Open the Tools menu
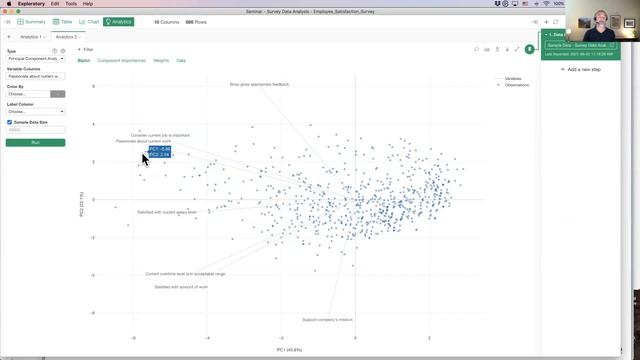This screenshot has width=640, height=360. tap(71, 4)
